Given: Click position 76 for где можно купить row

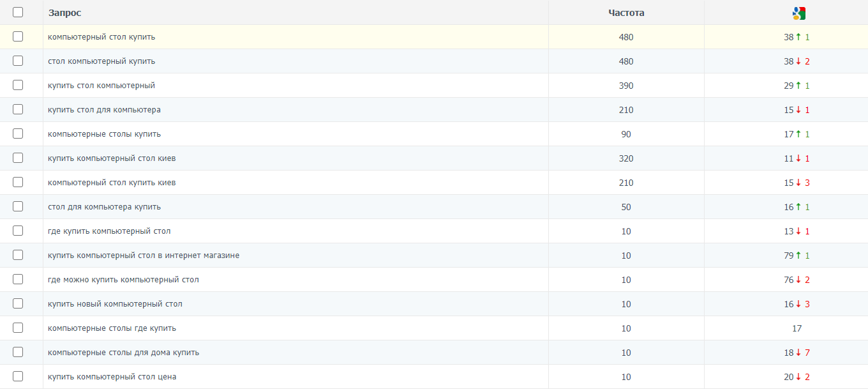Looking at the screenshot, I should pos(789,280).
